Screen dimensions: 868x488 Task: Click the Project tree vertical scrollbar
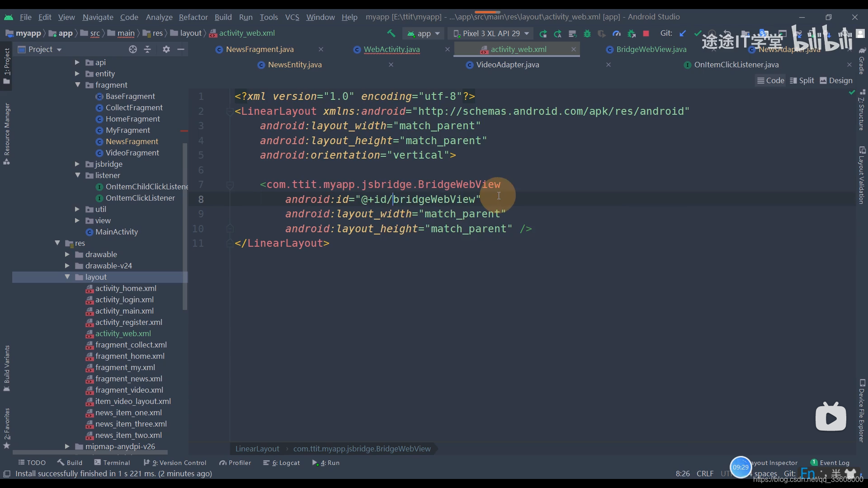184,226
